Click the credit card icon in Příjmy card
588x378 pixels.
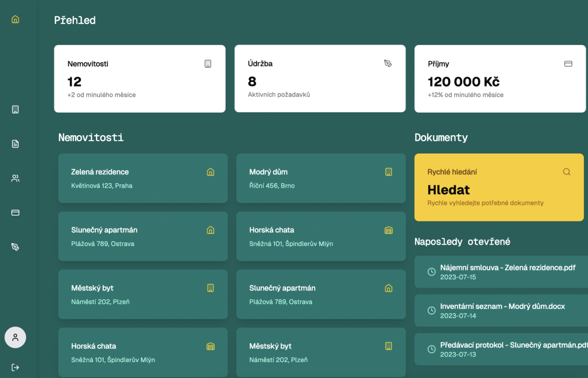click(568, 64)
